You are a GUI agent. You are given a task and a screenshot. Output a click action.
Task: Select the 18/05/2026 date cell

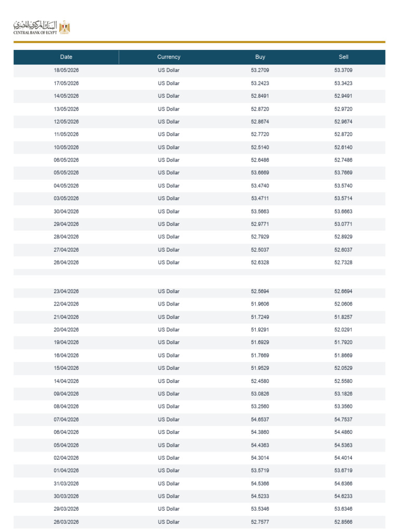(66, 70)
